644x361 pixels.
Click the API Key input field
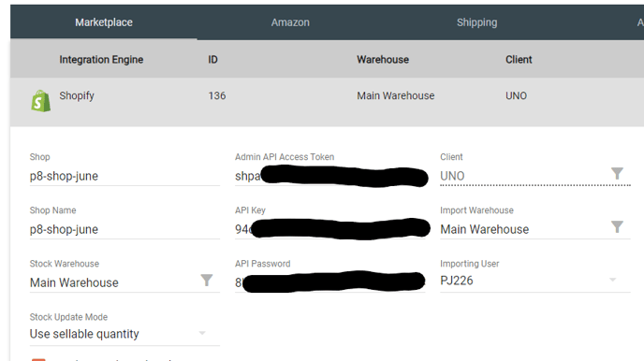coord(329,229)
